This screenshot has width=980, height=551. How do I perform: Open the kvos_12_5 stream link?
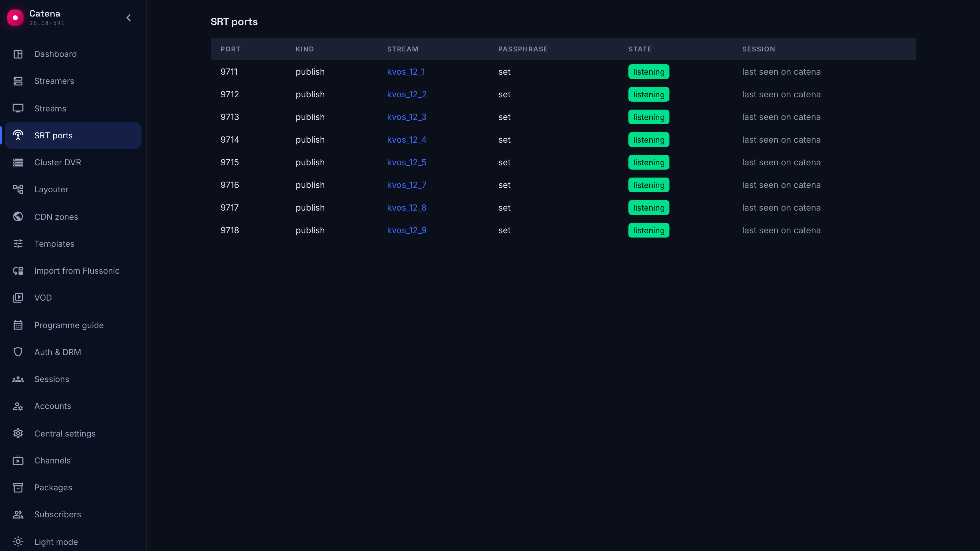407,162
